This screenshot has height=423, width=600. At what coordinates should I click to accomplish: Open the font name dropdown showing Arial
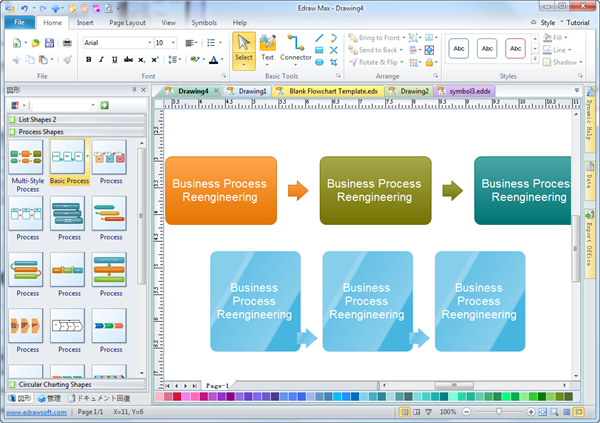pyautogui.click(x=116, y=43)
